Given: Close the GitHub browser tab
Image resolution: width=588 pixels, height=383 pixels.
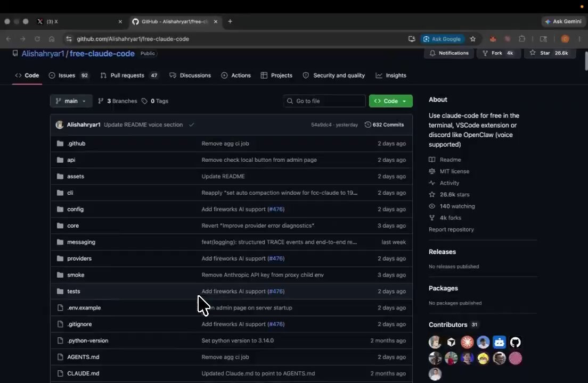Looking at the screenshot, I should point(216,22).
